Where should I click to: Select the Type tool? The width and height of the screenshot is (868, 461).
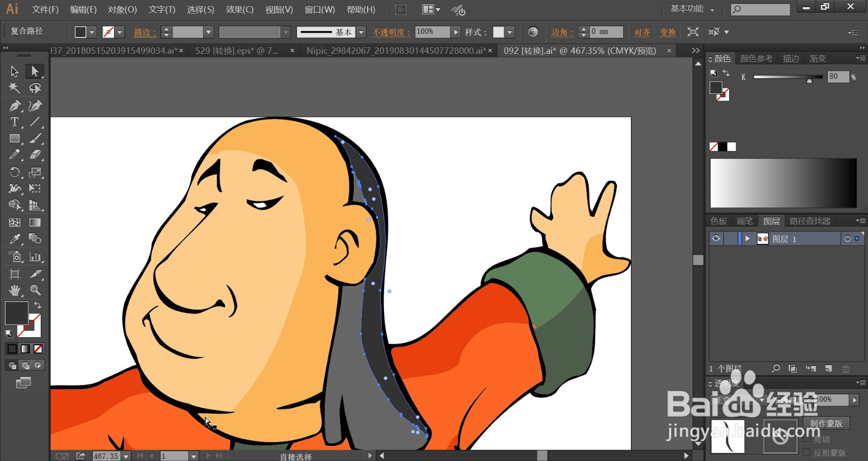tap(15, 122)
